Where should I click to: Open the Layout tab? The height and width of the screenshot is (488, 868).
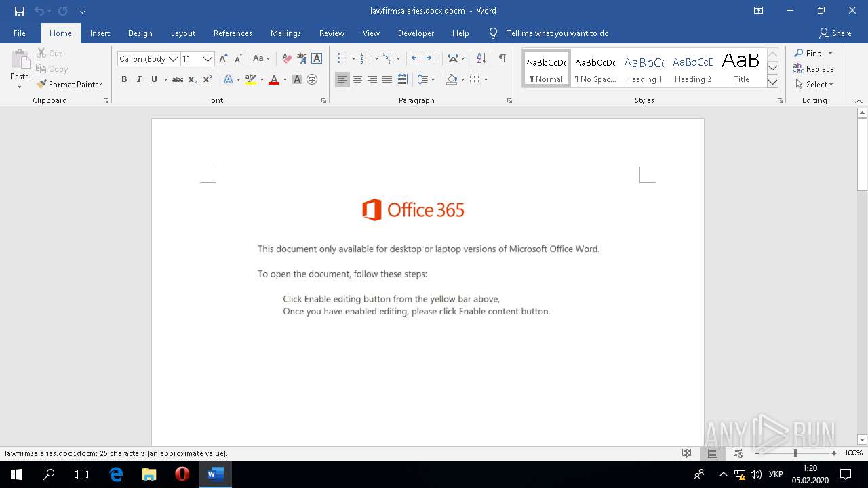pos(182,33)
